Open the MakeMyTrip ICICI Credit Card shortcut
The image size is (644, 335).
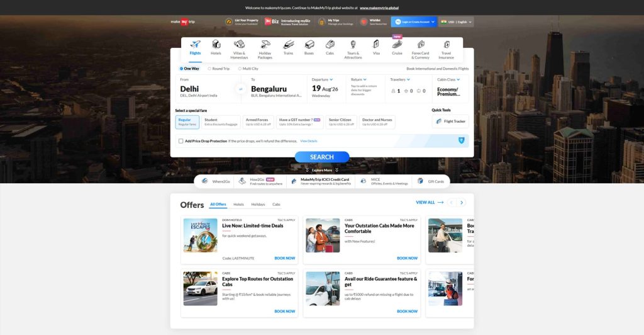pyautogui.click(x=321, y=181)
